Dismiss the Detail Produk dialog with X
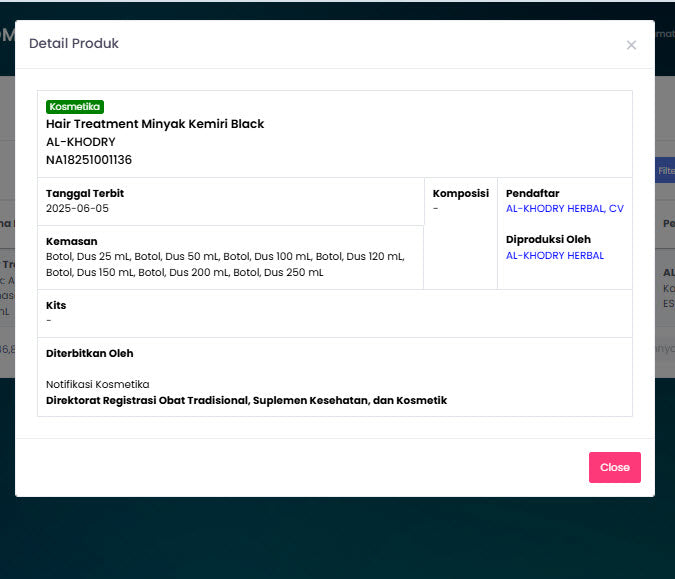Viewport: 675px width, 579px height. 631,45
